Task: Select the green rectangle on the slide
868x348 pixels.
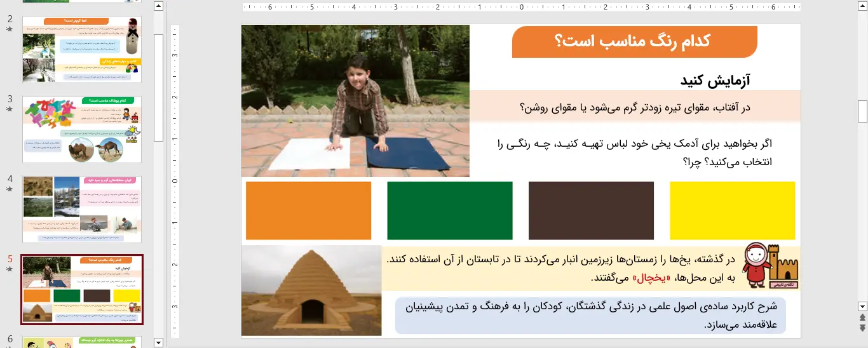Action: tap(449, 211)
